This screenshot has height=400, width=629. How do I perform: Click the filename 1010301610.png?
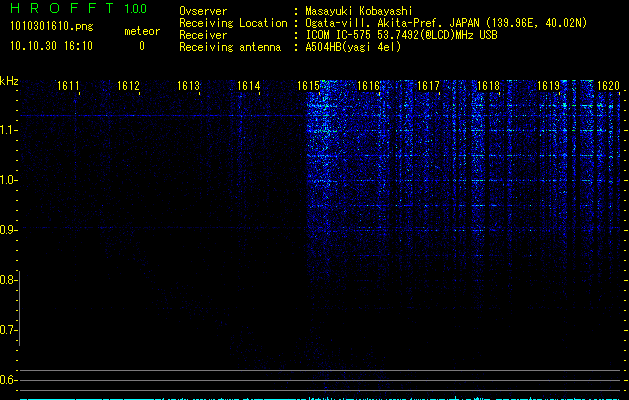pyautogui.click(x=52, y=27)
